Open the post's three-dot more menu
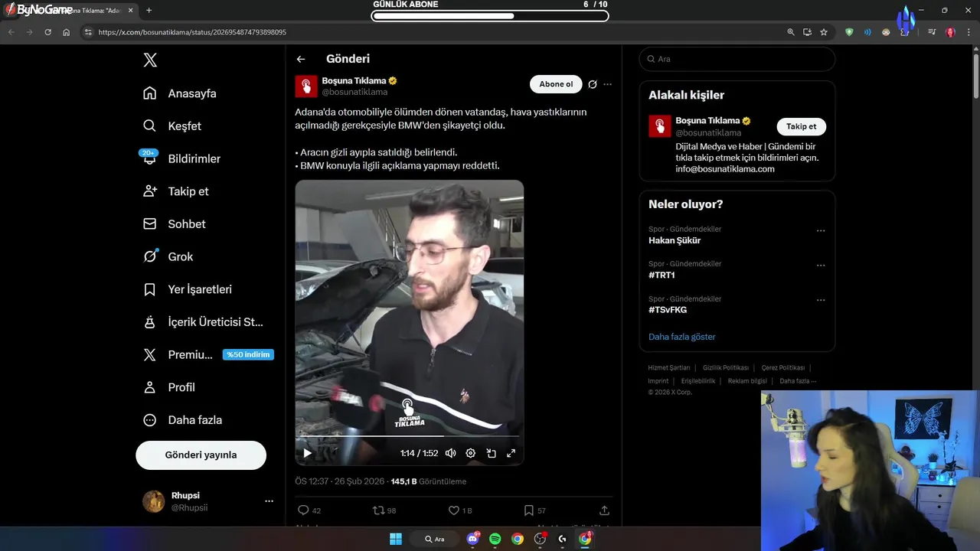 (608, 84)
